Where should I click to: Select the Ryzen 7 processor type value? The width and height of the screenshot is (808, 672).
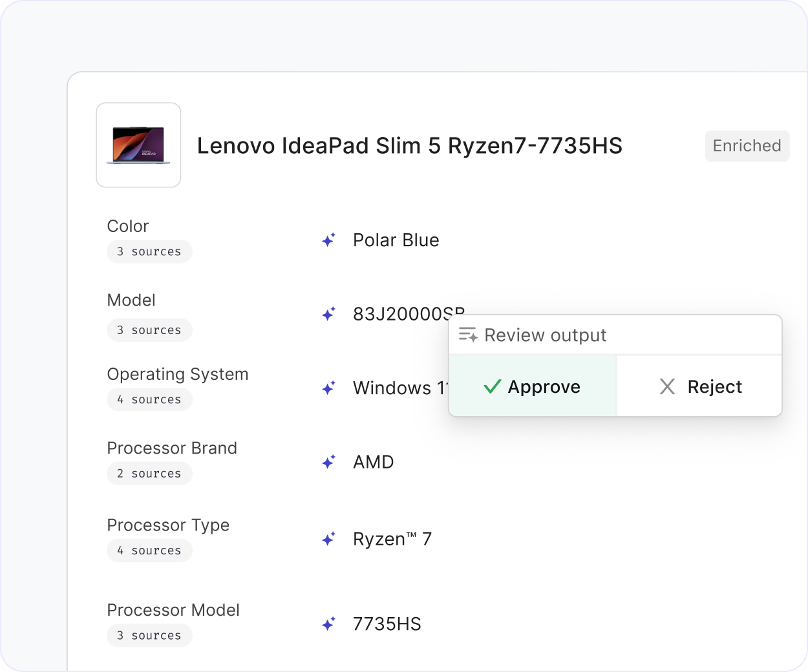pyautogui.click(x=392, y=539)
